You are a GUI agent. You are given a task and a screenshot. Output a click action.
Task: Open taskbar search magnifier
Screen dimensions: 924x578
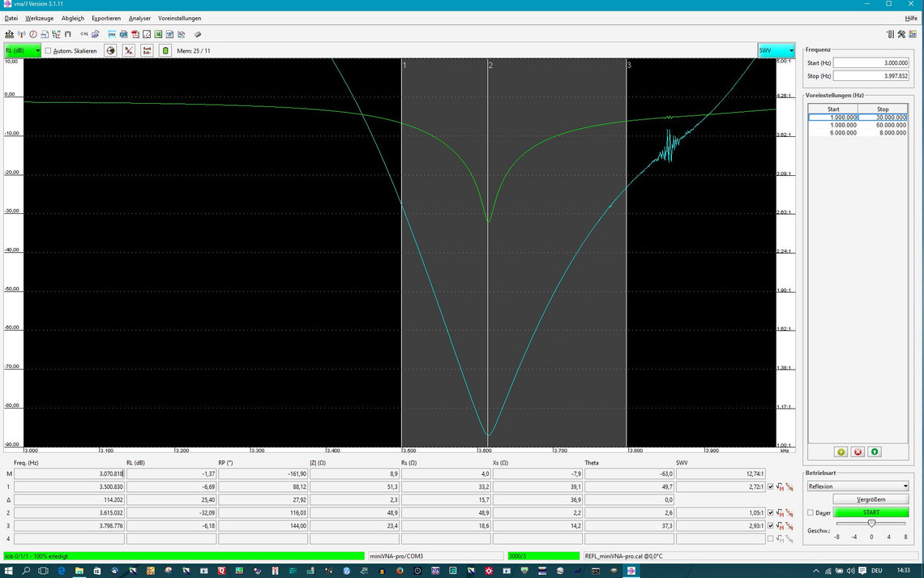click(x=26, y=571)
